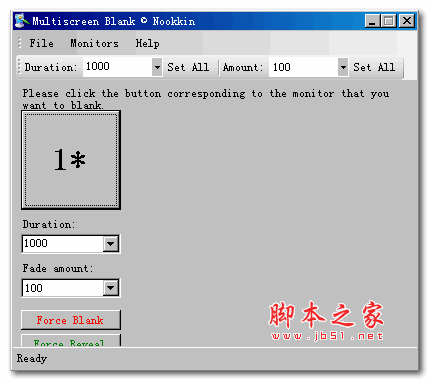Click the Multiscreen Blank app icon in title bar
This screenshot has width=430, height=382.
[22, 21]
